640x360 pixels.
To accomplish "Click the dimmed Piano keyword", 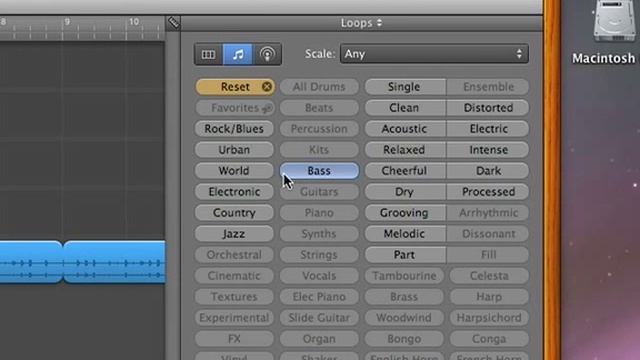I will pos(319,213).
